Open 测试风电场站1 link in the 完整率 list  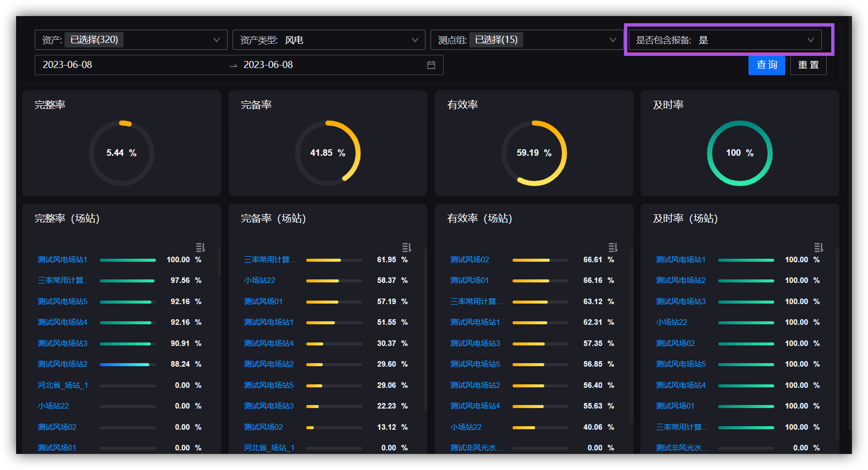coord(62,260)
